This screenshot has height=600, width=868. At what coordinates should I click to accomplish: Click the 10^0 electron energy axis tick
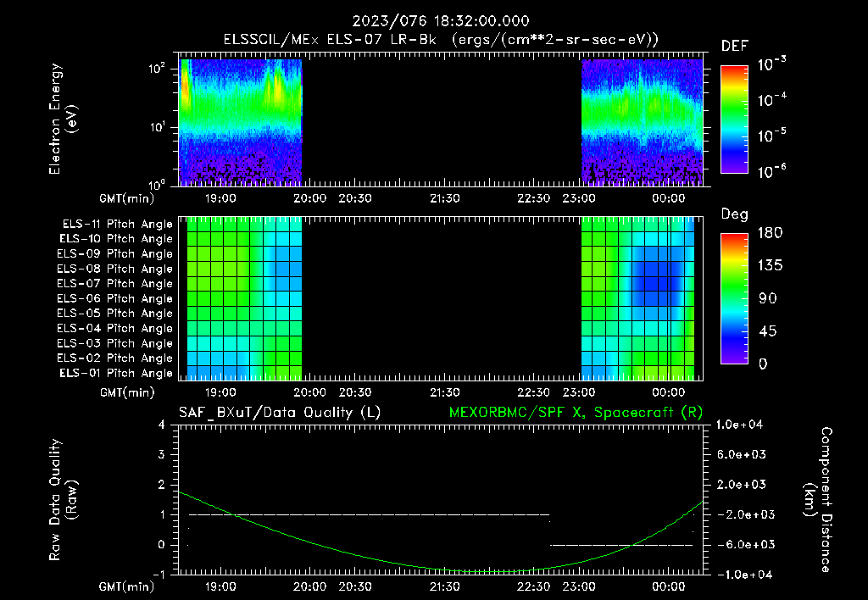coord(157,184)
